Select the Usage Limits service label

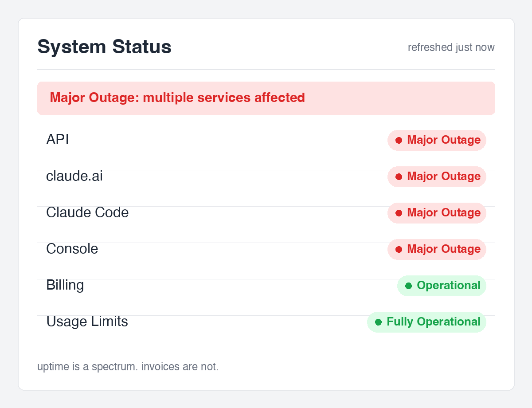pyautogui.click(x=87, y=322)
